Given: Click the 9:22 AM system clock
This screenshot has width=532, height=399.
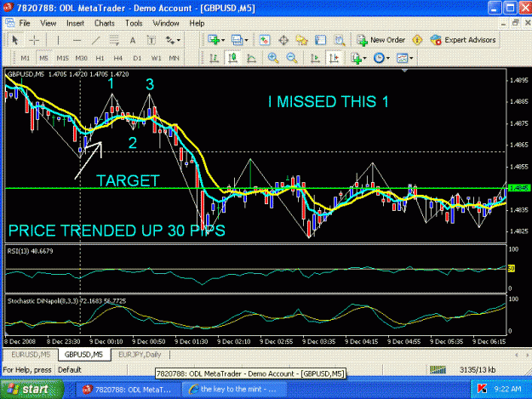Looking at the screenshot, I should point(507,389).
